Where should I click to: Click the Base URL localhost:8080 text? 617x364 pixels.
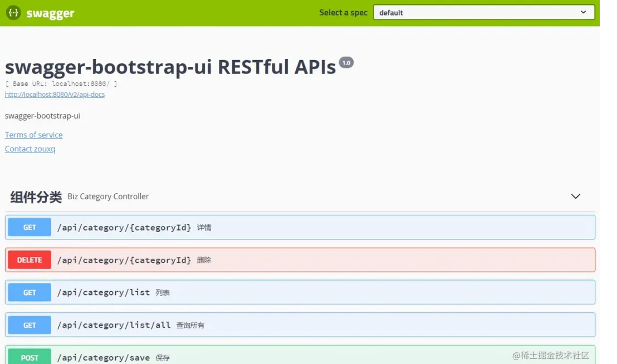point(61,83)
